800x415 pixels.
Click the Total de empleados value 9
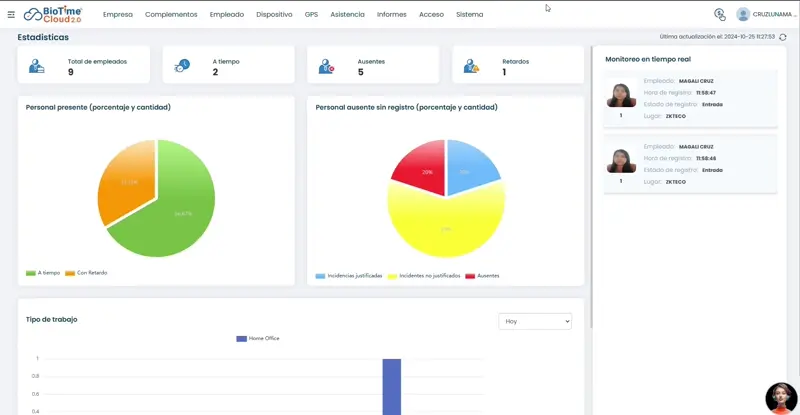point(70,72)
